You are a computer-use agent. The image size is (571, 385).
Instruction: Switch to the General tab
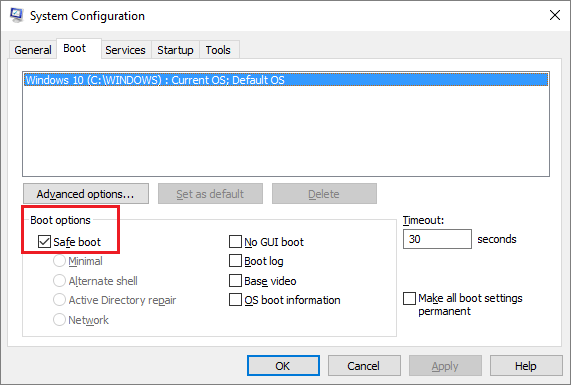[32, 50]
